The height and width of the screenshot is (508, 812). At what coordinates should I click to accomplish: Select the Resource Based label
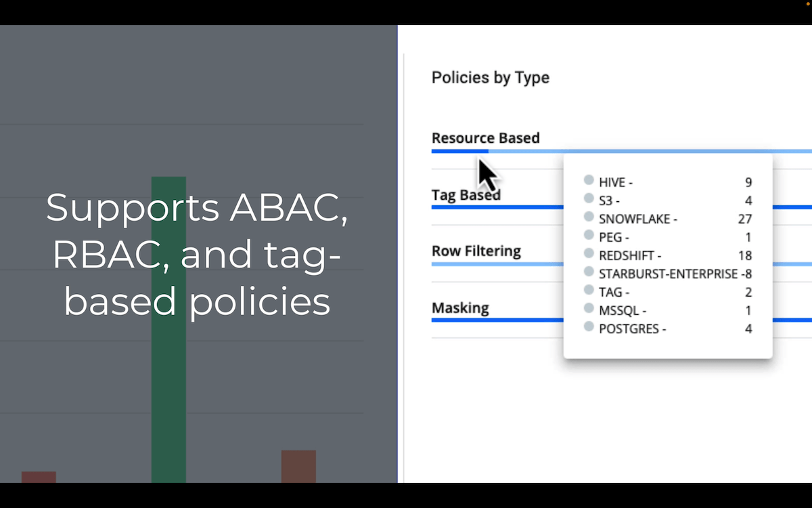[x=485, y=138]
